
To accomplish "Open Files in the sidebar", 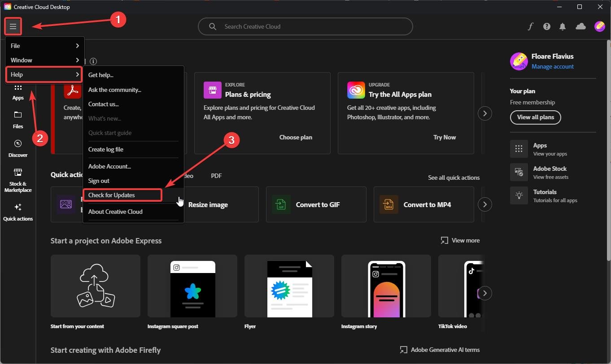I will [18, 120].
